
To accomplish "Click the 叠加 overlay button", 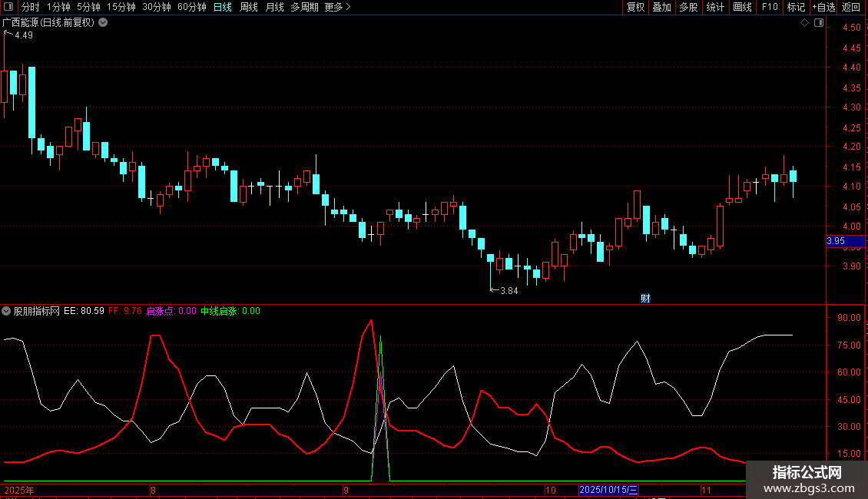I will click(x=661, y=7).
